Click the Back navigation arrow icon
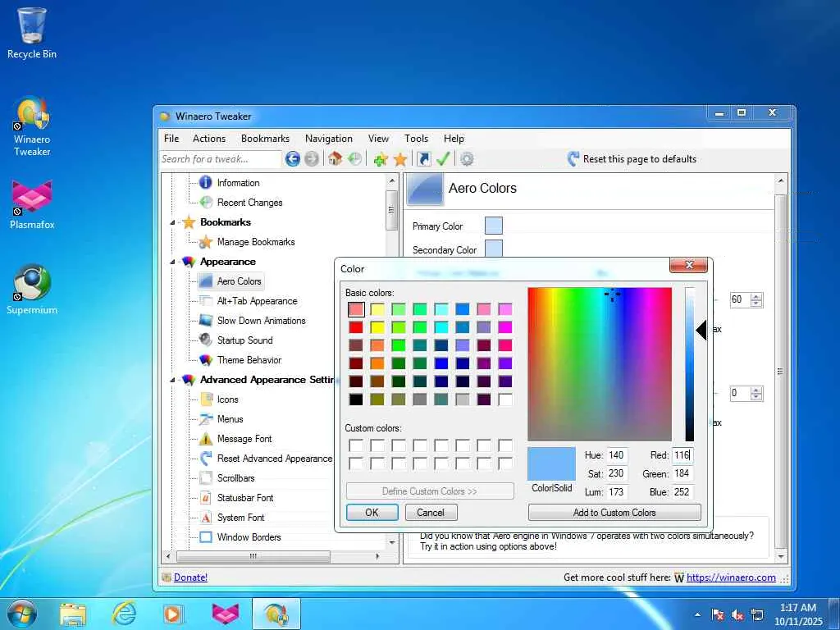 293,158
